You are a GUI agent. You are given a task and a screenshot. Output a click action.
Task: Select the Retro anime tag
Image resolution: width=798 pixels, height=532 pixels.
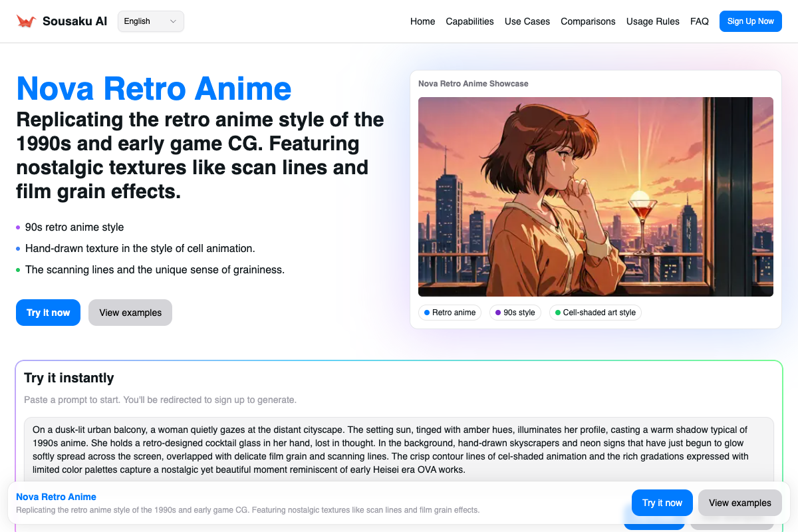450,312
